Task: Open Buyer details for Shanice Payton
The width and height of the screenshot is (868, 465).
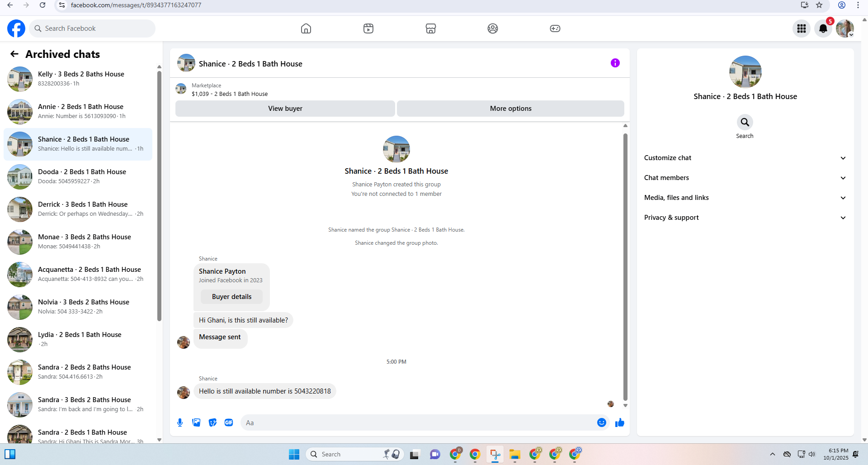Action: click(232, 297)
